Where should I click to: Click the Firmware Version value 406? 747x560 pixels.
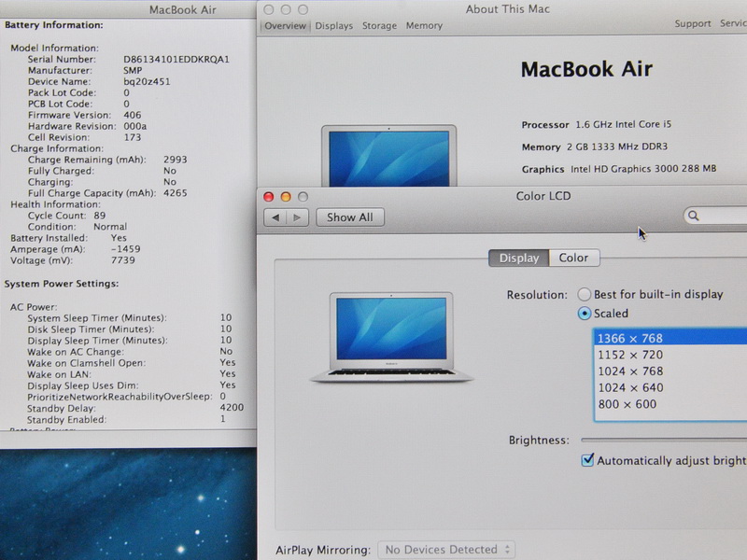[132, 115]
